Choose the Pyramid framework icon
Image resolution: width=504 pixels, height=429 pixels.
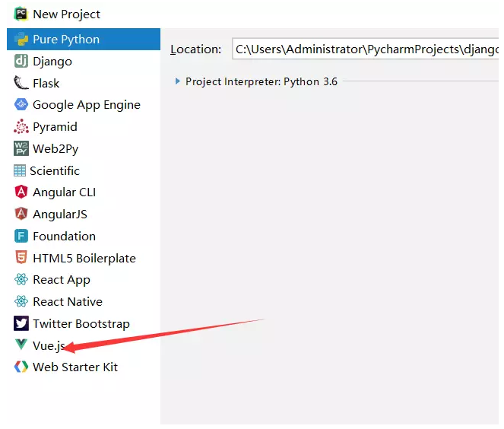click(21, 126)
